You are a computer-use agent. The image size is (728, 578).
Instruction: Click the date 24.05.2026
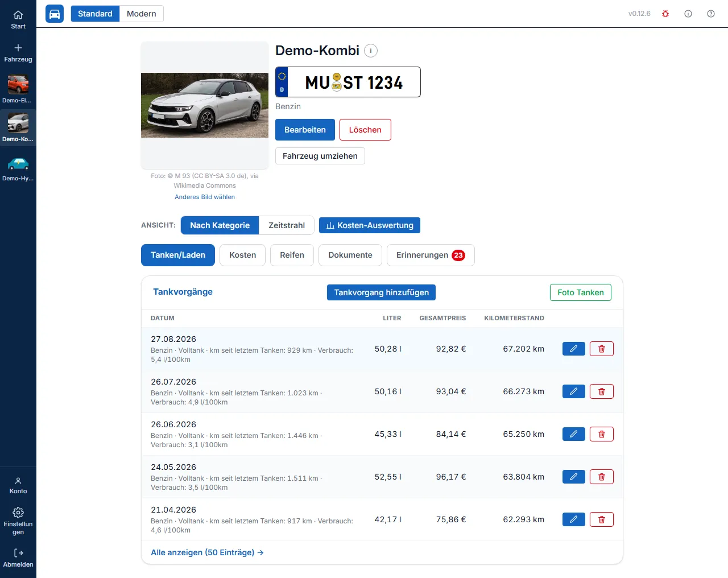tap(173, 467)
